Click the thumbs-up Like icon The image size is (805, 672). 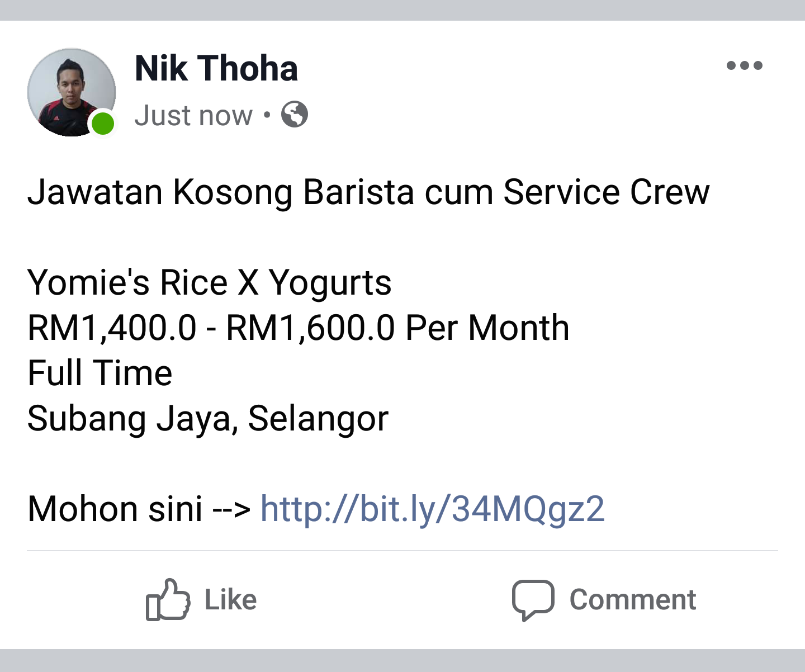[x=168, y=600]
